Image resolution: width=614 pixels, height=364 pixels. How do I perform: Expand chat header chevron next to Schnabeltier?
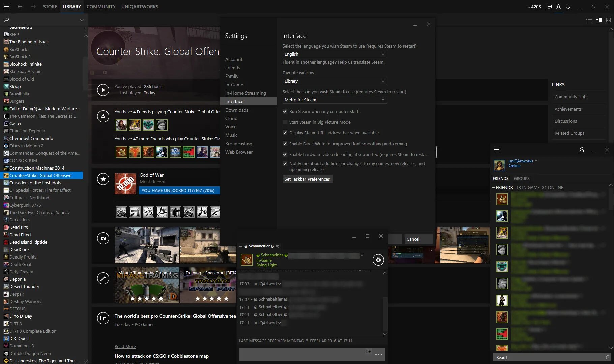click(x=362, y=255)
